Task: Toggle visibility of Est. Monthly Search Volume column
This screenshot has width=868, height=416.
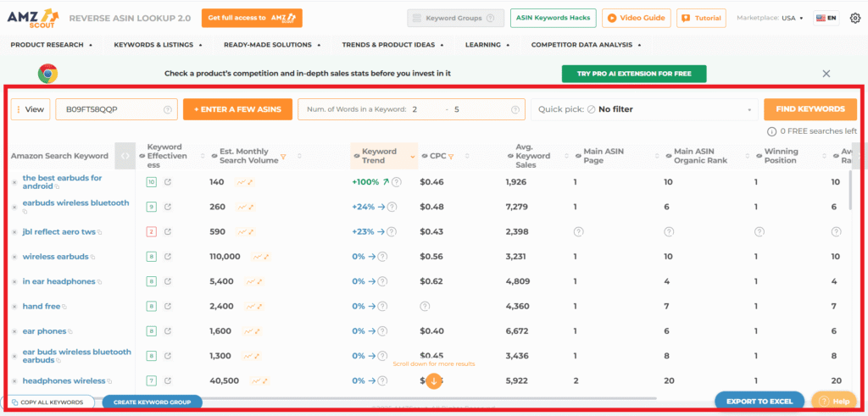Action: pyautogui.click(x=214, y=157)
